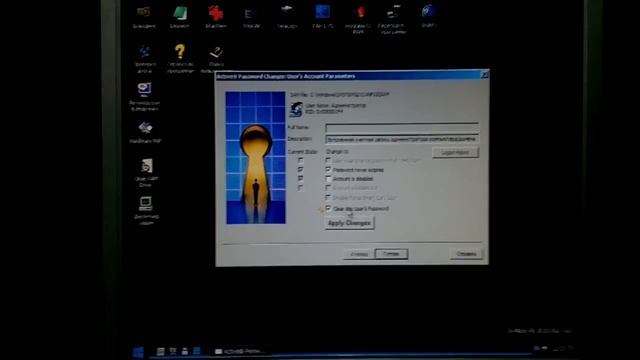
Task: Open the document icon above the computer icon
Action: pos(147,166)
